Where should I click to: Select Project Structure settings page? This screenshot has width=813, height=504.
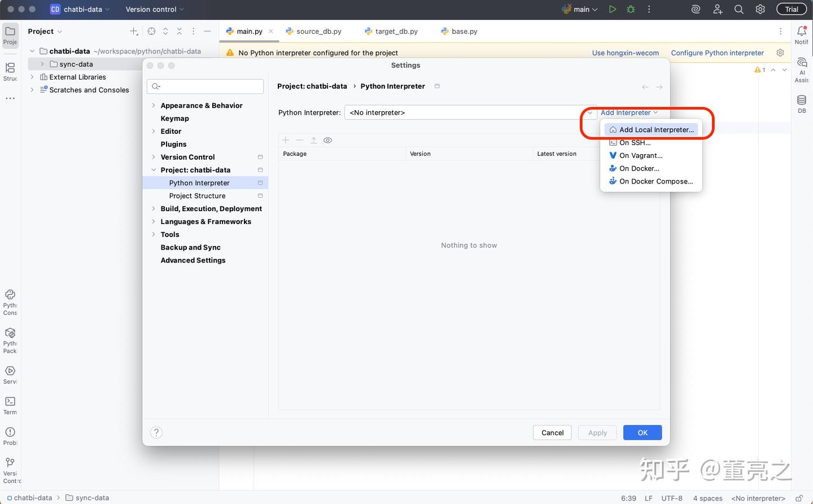197,196
